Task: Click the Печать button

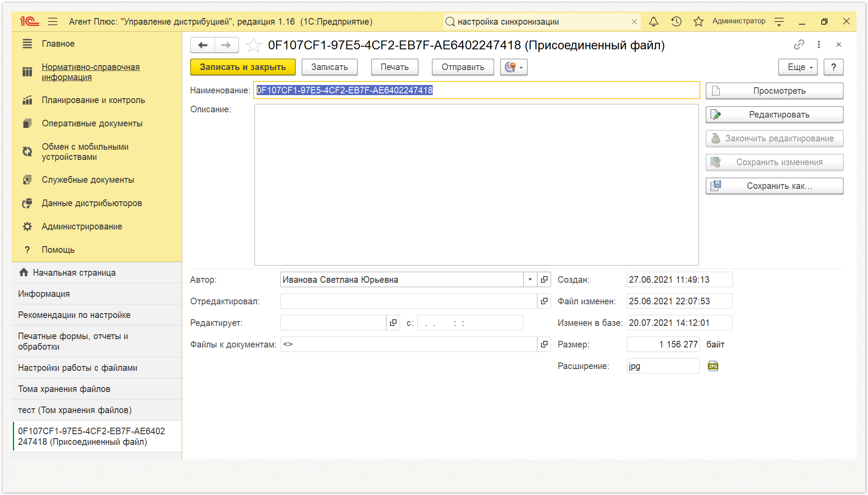Action: (x=394, y=67)
